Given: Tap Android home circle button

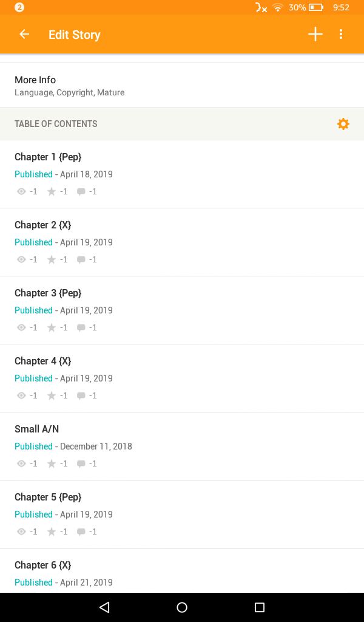Looking at the screenshot, I should [x=182, y=607].
